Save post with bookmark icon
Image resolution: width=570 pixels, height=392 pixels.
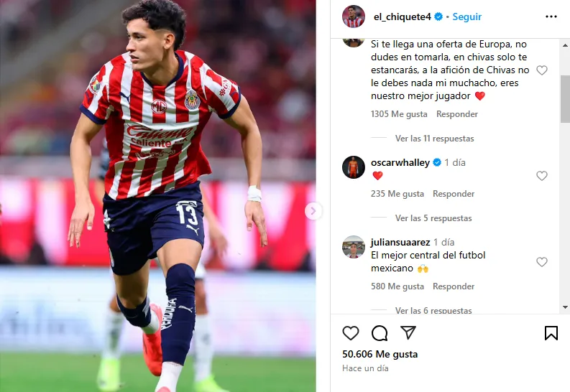(x=551, y=333)
